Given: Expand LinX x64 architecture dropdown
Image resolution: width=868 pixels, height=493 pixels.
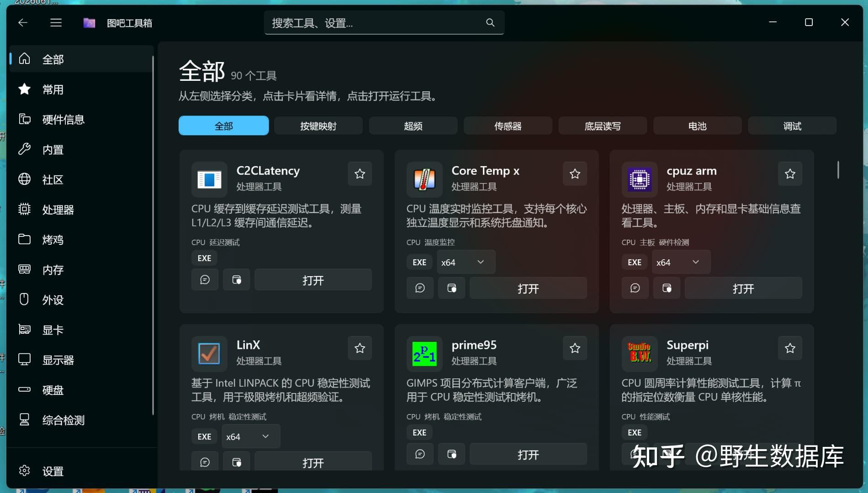Looking at the screenshot, I should point(251,436).
